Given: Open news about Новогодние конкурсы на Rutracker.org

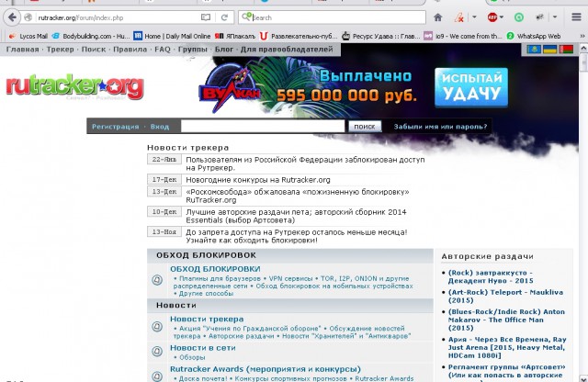Looking at the screenshot, I should 258,180.
